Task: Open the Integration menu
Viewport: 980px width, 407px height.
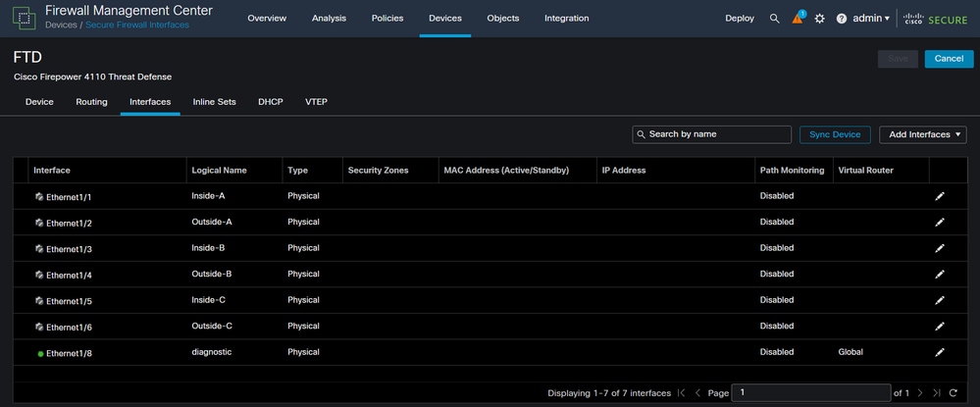Action: tap(566, 18)
